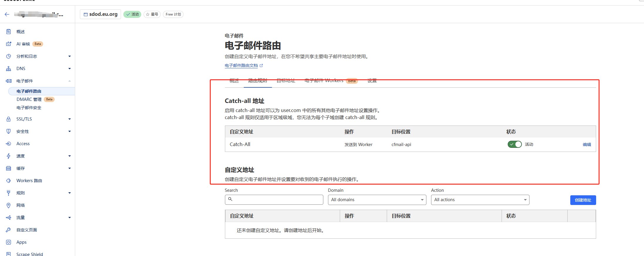
Task: Switch to the 概述 tab
Action: pyautogui.click(x=234, y=81)
